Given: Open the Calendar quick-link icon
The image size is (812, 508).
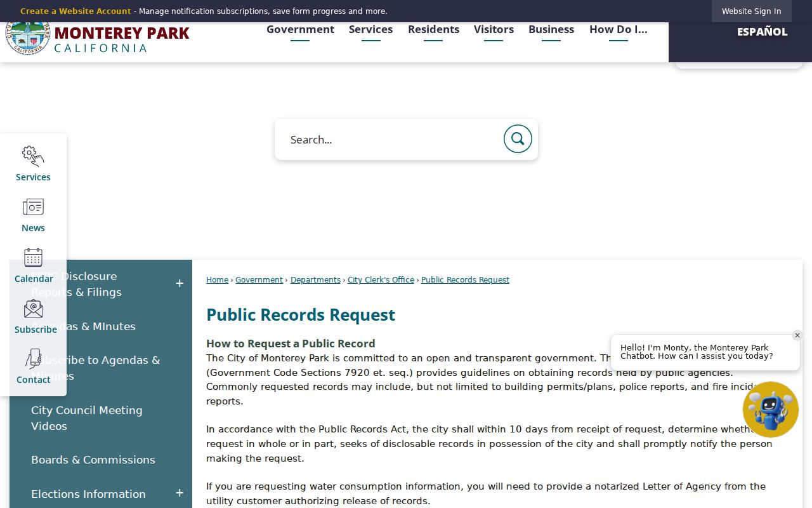Looking at the screenshot, I should click(33, 257).
